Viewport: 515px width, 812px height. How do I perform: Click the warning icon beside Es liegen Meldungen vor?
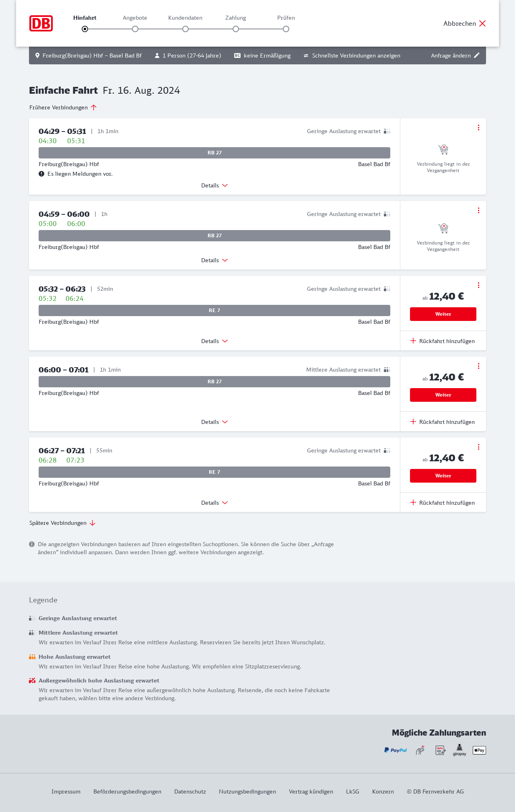41,174
